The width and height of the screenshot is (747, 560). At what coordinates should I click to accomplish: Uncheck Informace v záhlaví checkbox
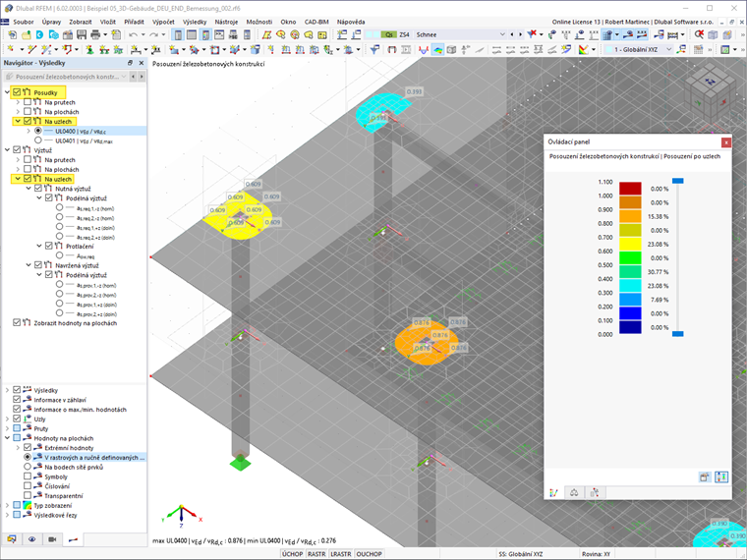17,400
